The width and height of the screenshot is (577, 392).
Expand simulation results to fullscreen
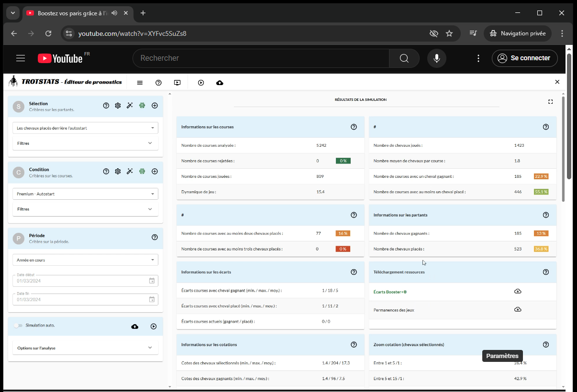pyautogui.click(x=551, y=101)
